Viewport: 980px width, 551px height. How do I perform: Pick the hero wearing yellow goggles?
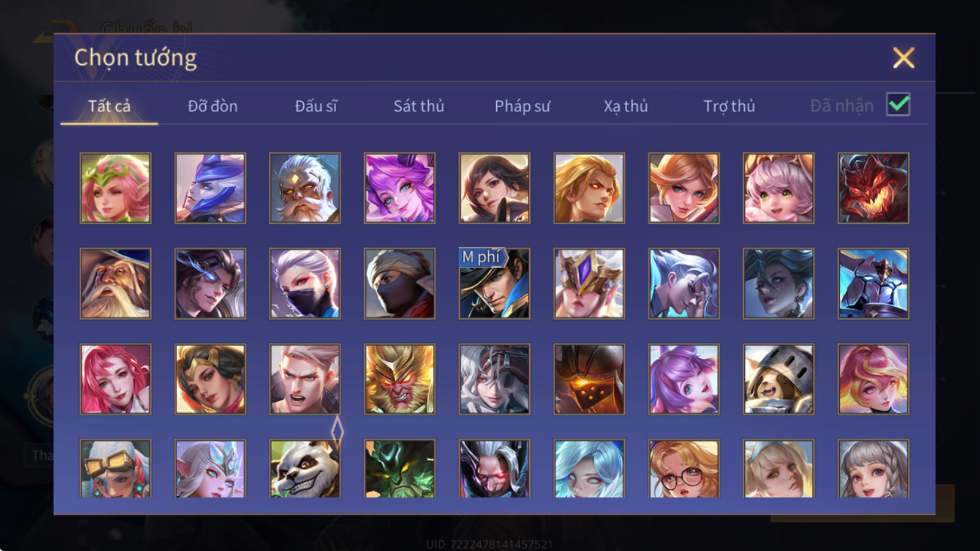tap(115, 468)
